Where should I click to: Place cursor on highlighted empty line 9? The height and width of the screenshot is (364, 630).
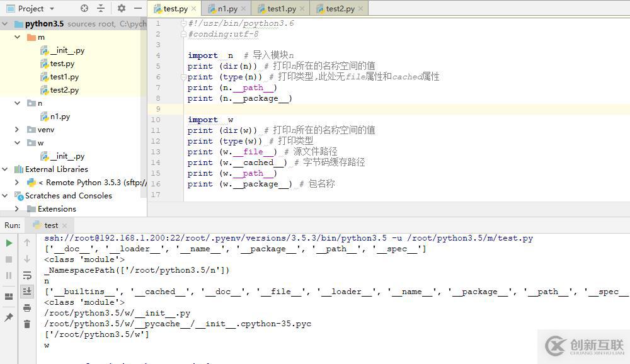click(x=406, y=109)
